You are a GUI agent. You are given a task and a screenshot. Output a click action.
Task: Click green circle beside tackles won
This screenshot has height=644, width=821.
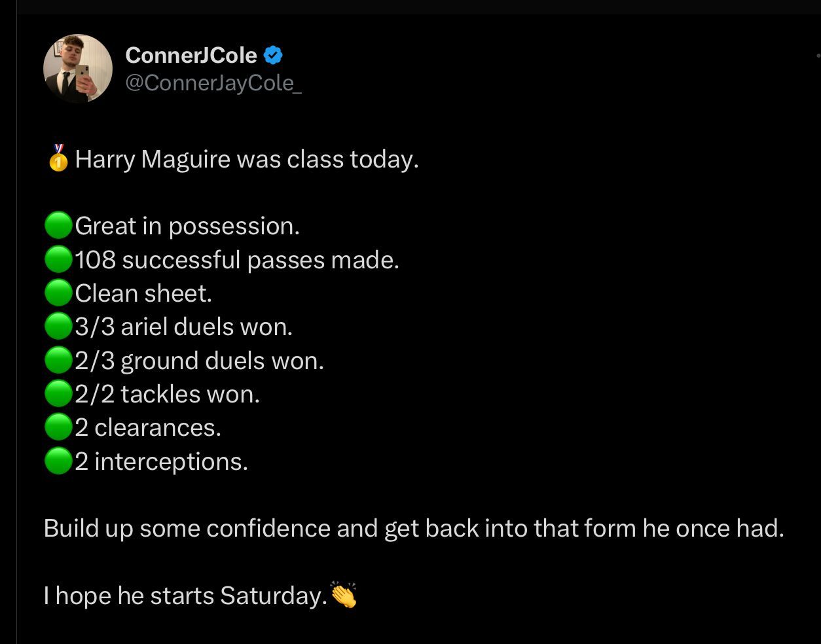(58, 394)
